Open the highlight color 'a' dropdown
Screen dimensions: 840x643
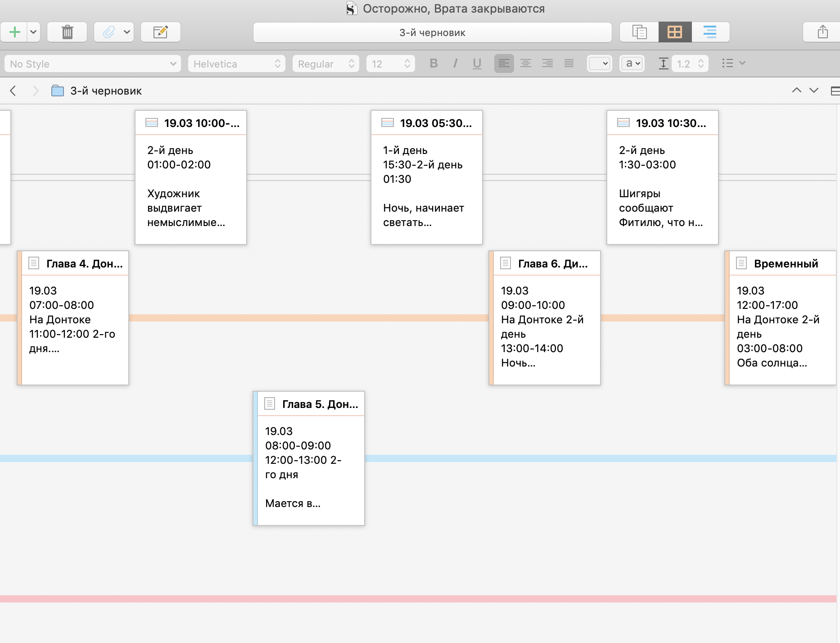pyautogui.click(x=632, y=63)
